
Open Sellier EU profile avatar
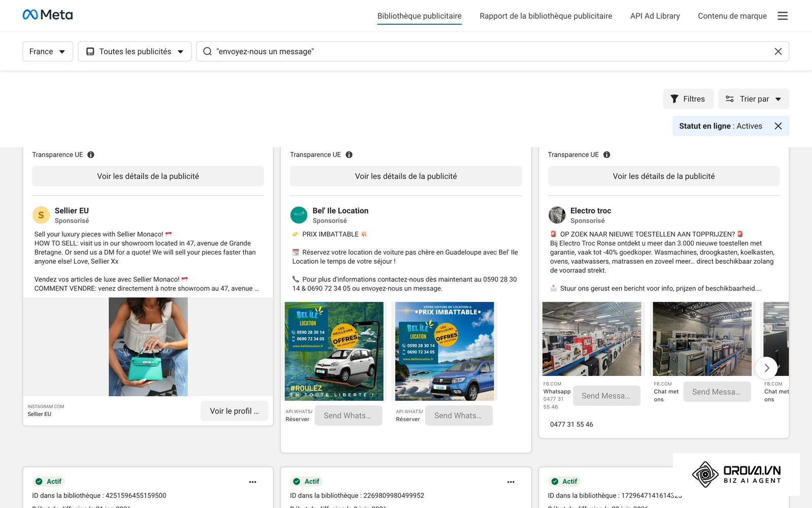[41, 215]
